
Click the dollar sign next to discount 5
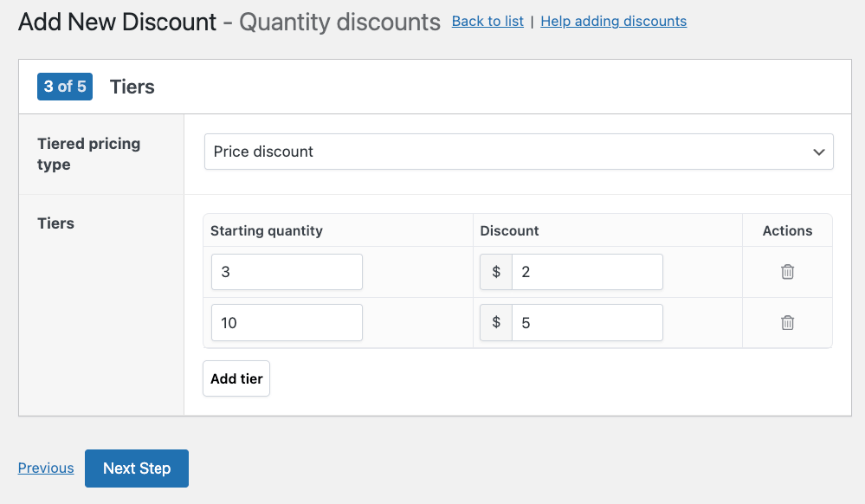pos(495,321)
